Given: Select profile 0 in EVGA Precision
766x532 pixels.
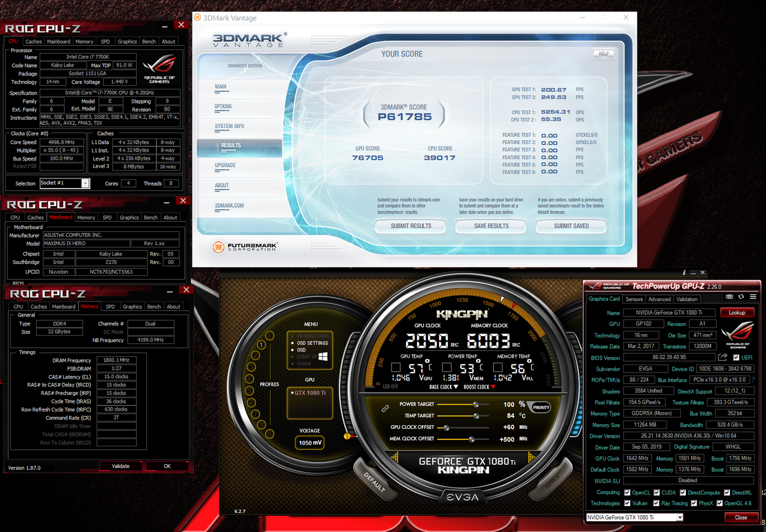Looking at the screenshot, I should 269,335.
